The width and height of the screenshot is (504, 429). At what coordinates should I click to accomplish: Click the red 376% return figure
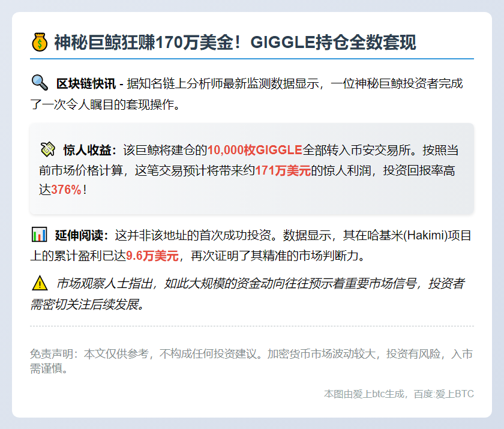pyautogui.click(x=66, y=190)
